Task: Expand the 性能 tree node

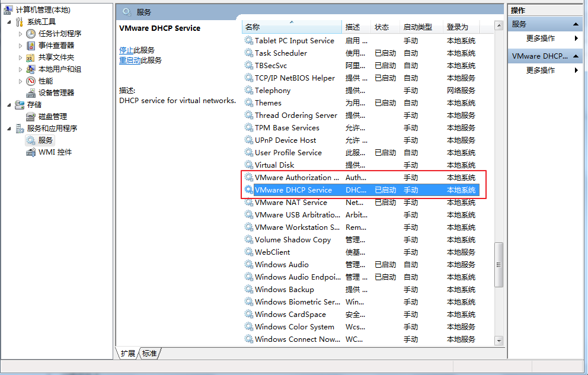Action: (20, 81)
